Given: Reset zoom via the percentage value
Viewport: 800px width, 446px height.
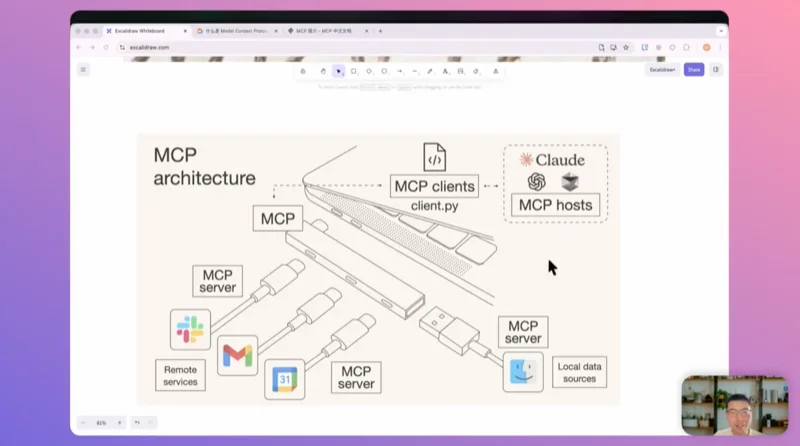Looking at the screenshot, I should (x=101, y=423).
